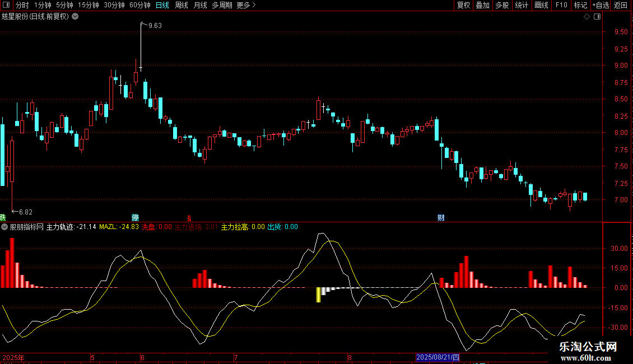Click the 出货 indicator value label
Screen dimensions: 633x364
click(282, 227)
